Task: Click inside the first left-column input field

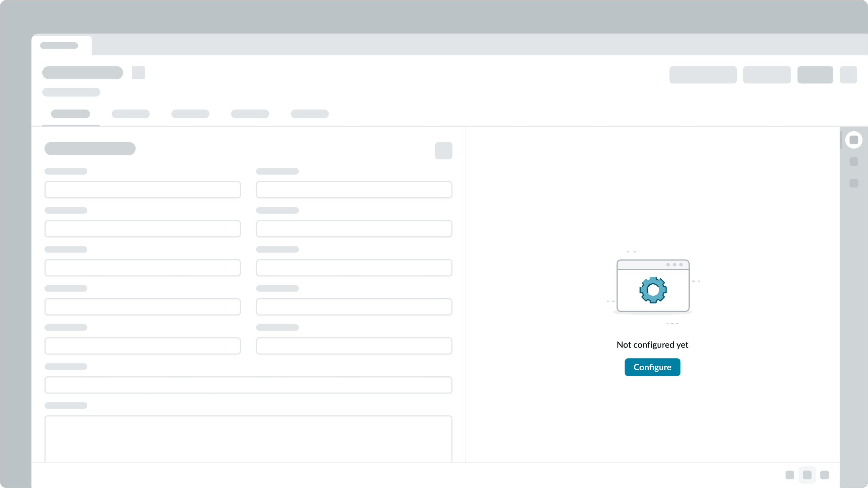Action: click(x=143, y=189)
